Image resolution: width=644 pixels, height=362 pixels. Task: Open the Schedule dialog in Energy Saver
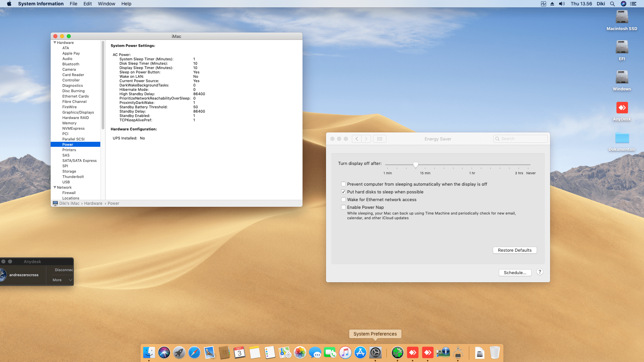click(515, 273)
